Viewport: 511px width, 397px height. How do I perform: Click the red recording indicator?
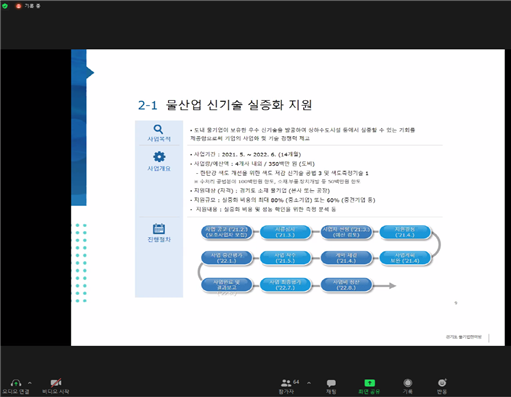pyautogui.click(x=18, y=6)
